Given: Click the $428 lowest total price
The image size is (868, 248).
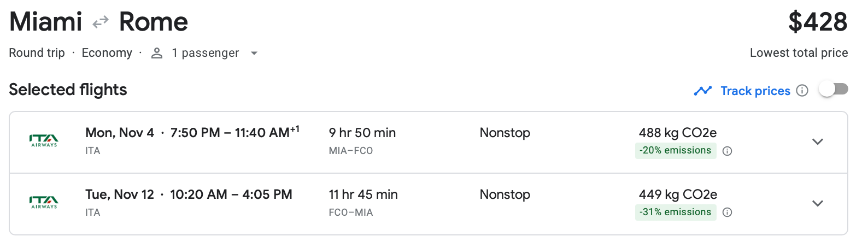Looking at the screenshot, I should click(817, 22).
